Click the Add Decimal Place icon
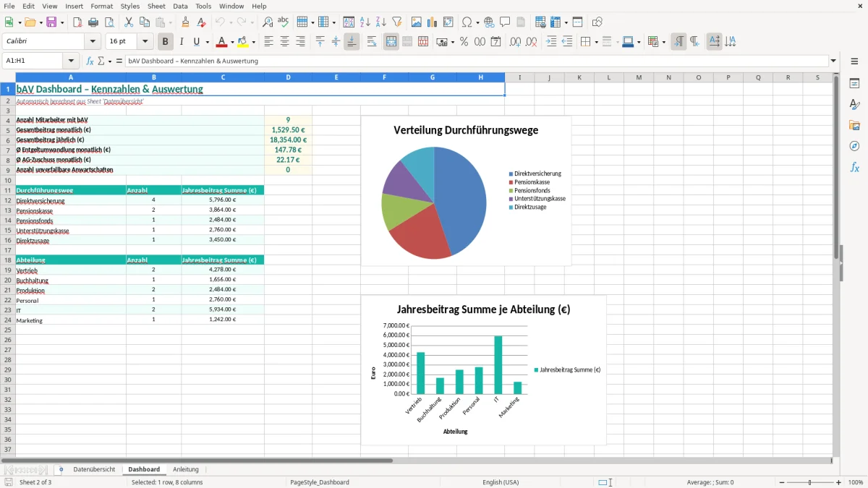 515,42
